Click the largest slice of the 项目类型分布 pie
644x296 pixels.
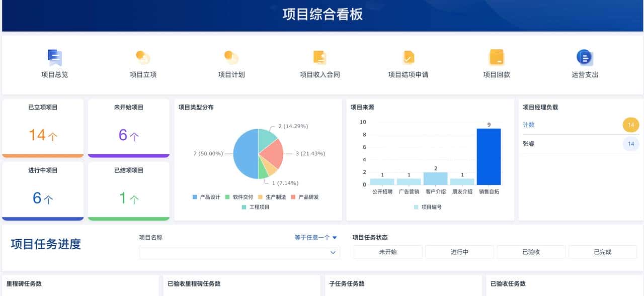point(245,153)
